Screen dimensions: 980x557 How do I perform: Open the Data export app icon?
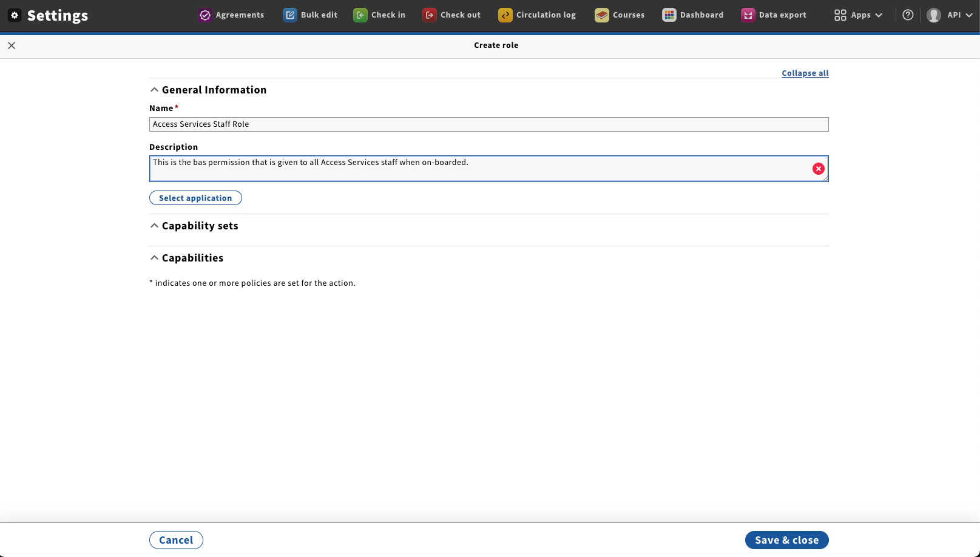(748, 15)
